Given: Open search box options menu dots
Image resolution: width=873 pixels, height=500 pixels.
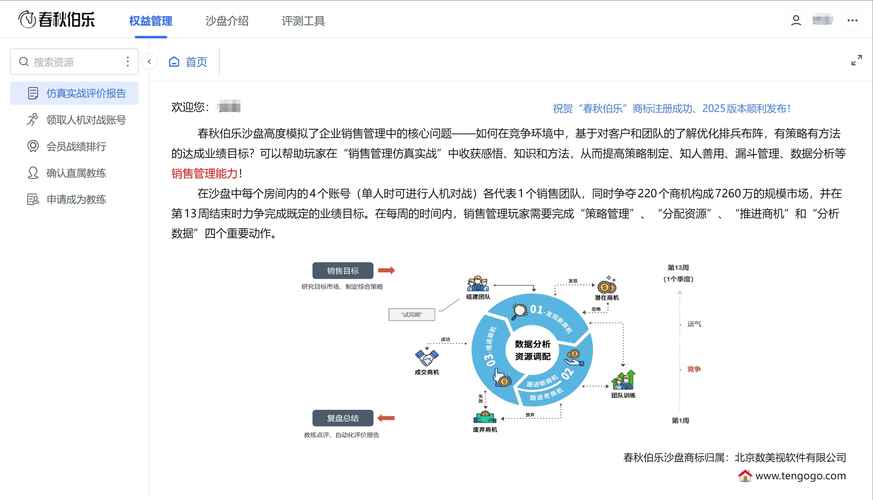Looking at the screenshot, I should [x=127, y=62].
